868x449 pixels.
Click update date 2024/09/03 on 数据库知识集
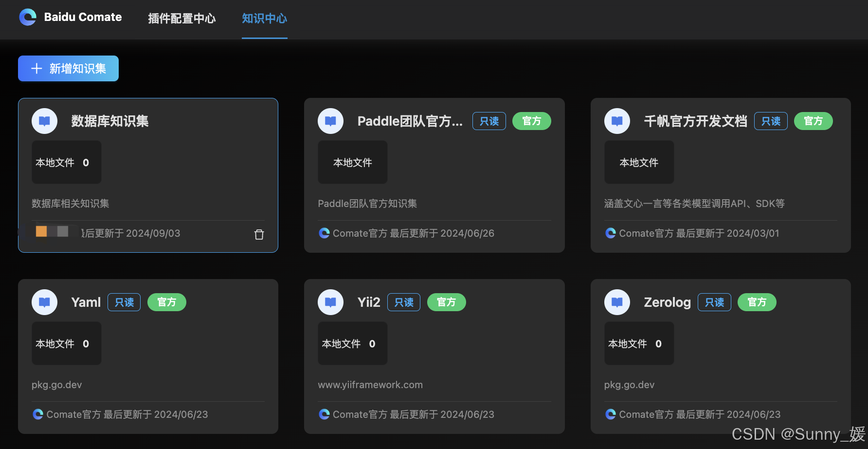tap(153, 233)
